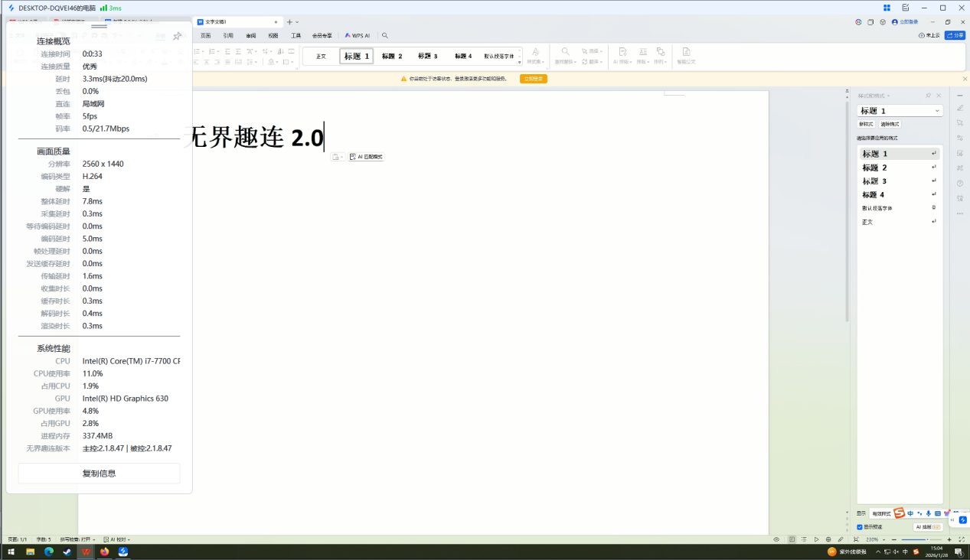Adjust the zoom slider in the status bar

click(928, 539)
